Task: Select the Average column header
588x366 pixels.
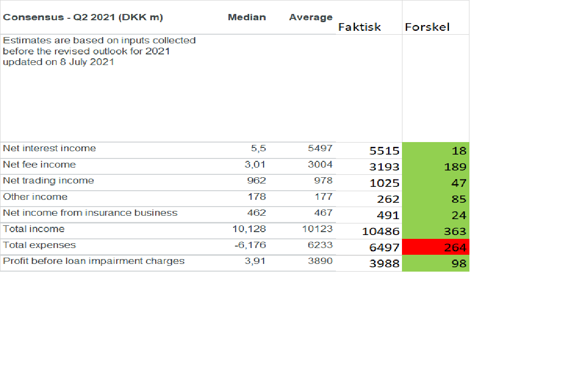Action: [310, 17]
